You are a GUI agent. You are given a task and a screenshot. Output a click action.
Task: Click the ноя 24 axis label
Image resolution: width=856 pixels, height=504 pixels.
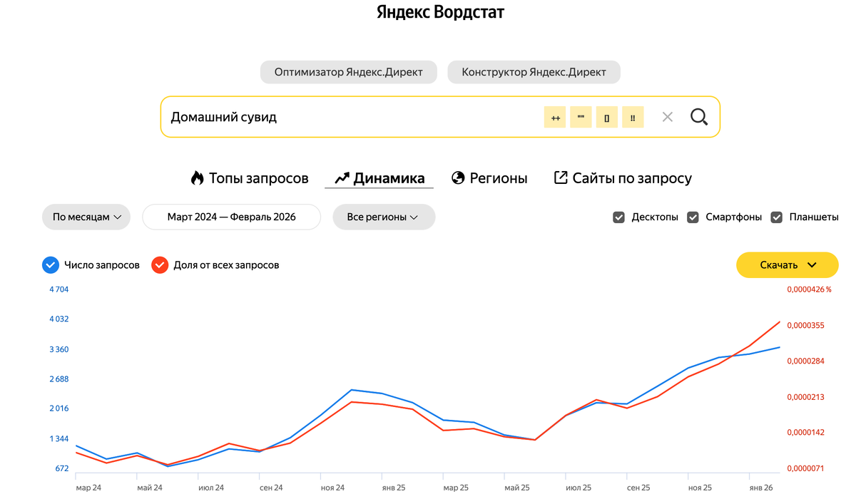pyautogui.click(x=332, y=488)
